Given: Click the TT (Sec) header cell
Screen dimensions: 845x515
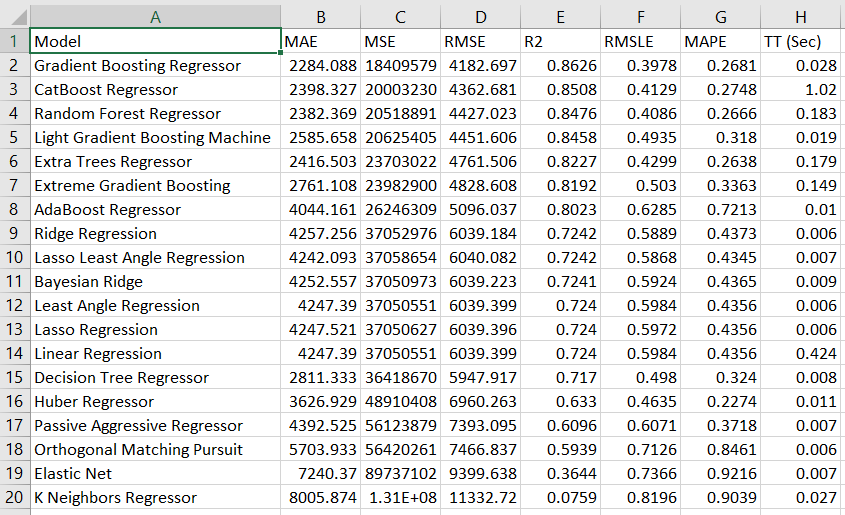Looking at the screenshot, I should tap(800, 41).
